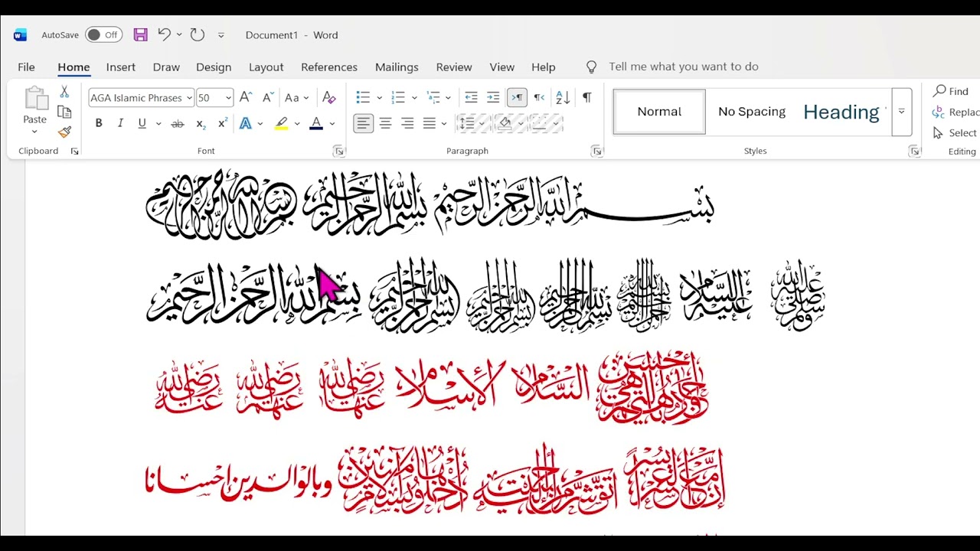Click the bullet list icon
This screenshot has width=980, height=551.
[x=363, y=97]
